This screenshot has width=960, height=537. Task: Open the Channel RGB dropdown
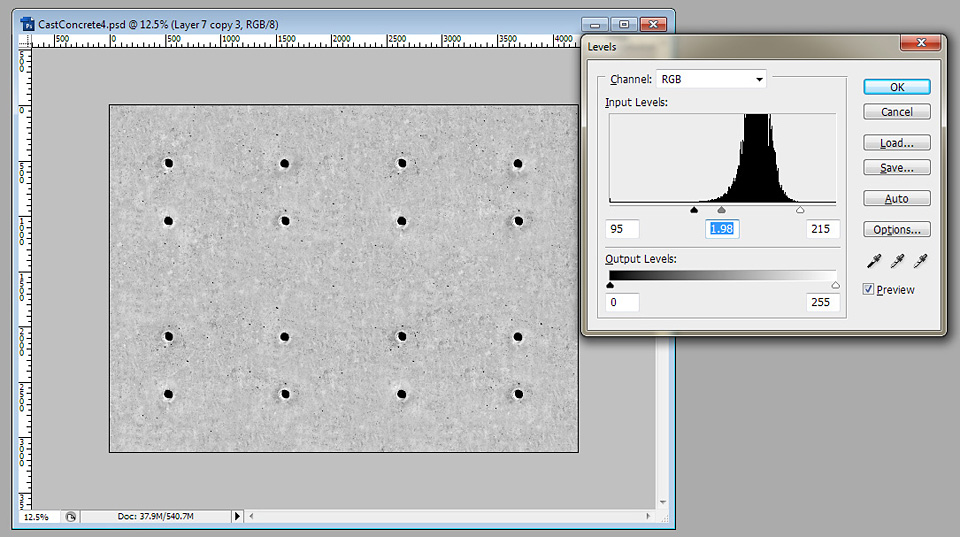(711, 79)
